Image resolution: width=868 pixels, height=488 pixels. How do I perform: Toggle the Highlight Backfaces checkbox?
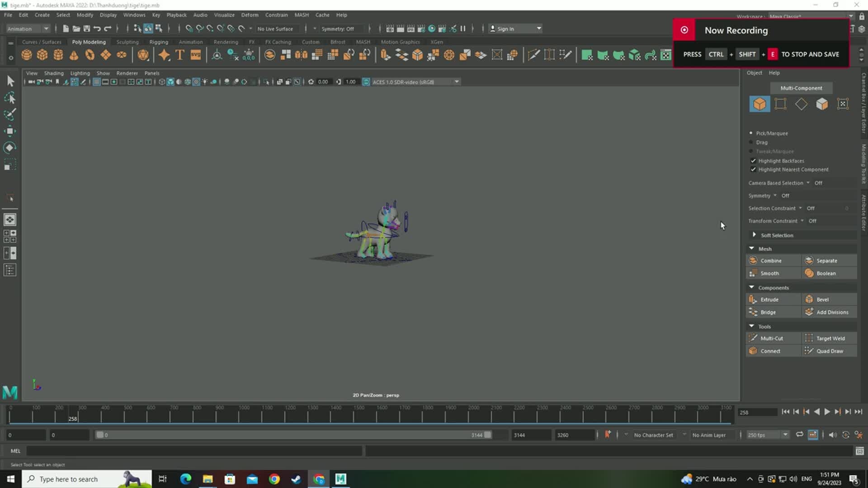[x=753, y=160]
